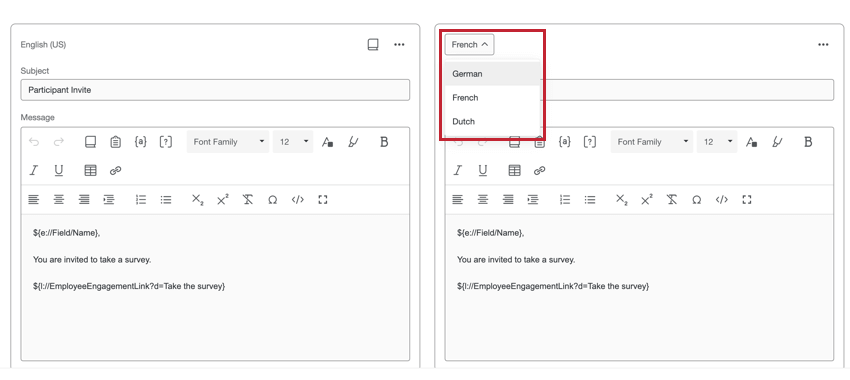850x380 pixels.
Task: Open source code view in the English editor
Action: 298,200
